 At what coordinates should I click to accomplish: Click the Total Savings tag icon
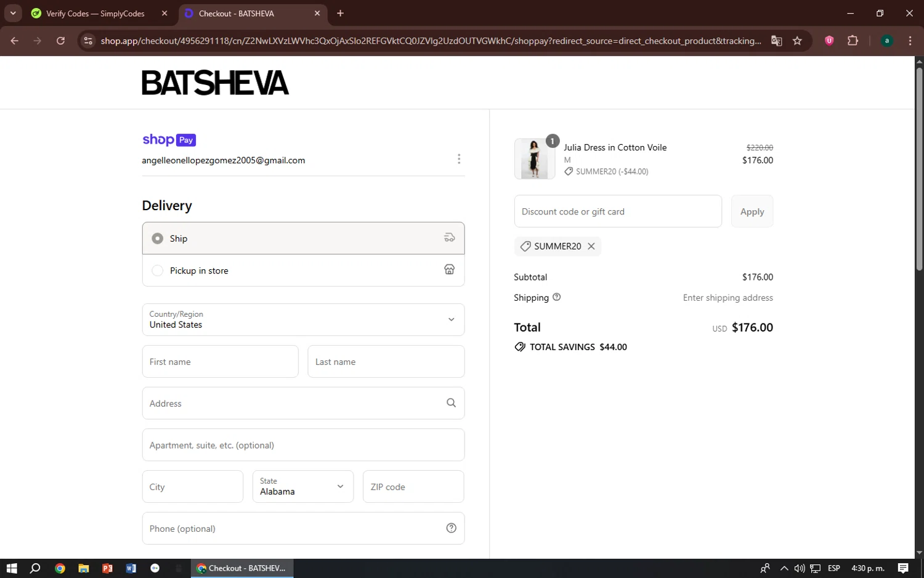520,347
